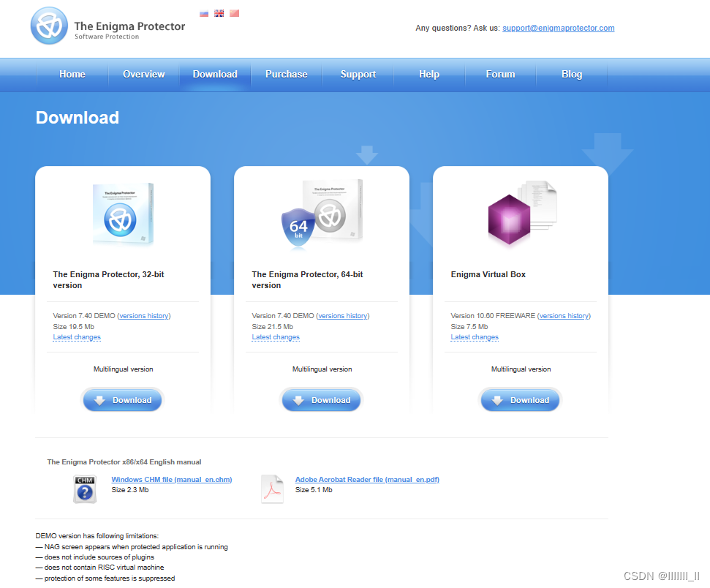Viewport: 710px width, 588px height.
Task: Click the 64-bit shield product image
Action: [322, 215]
